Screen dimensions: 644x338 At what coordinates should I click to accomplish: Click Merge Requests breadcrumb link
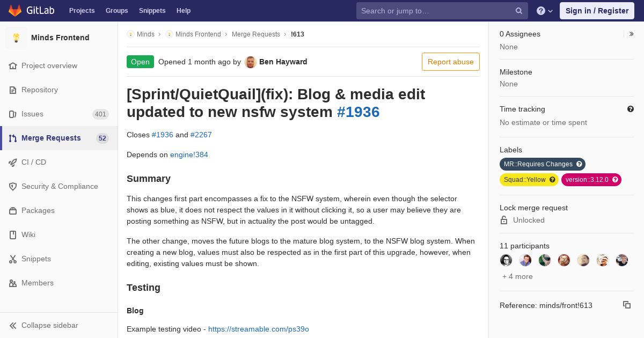(256, 34)
